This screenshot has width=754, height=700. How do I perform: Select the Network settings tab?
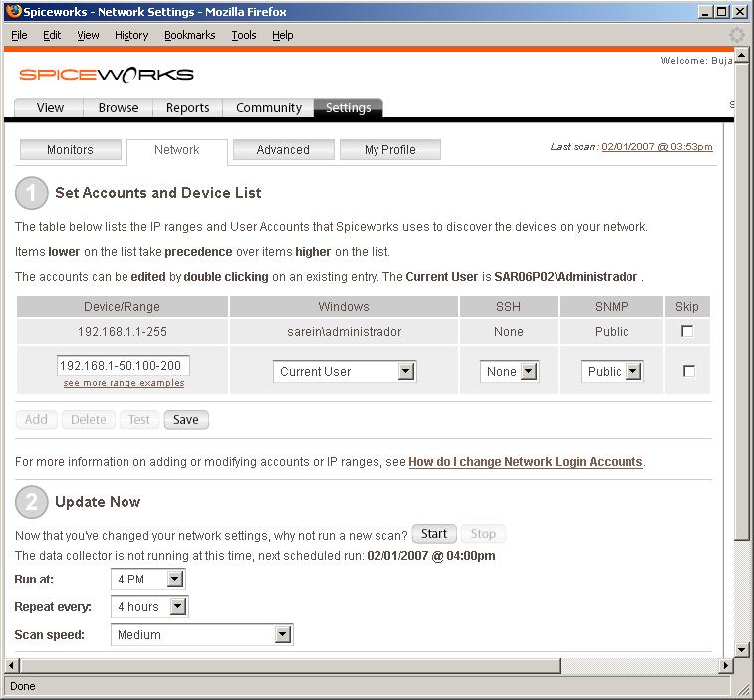177,150
